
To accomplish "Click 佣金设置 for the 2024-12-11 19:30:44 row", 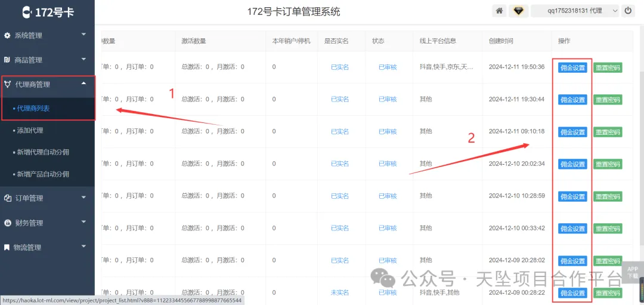I will (572, 100).
